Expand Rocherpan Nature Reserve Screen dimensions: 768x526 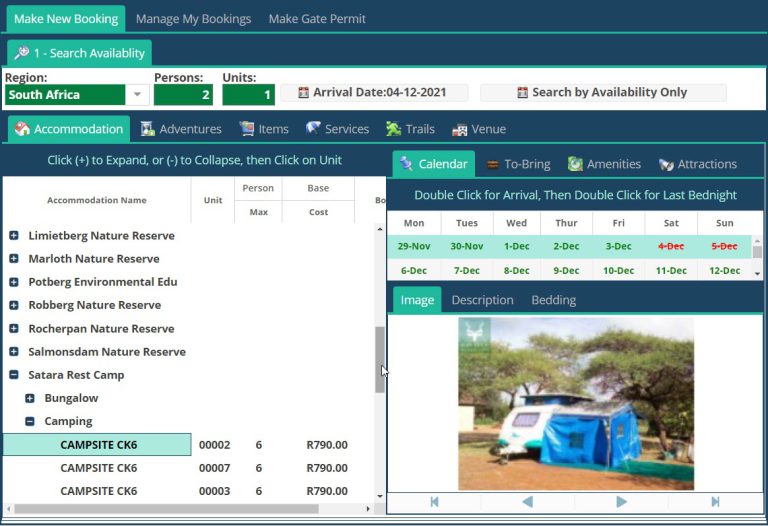(x=14, y=328)
